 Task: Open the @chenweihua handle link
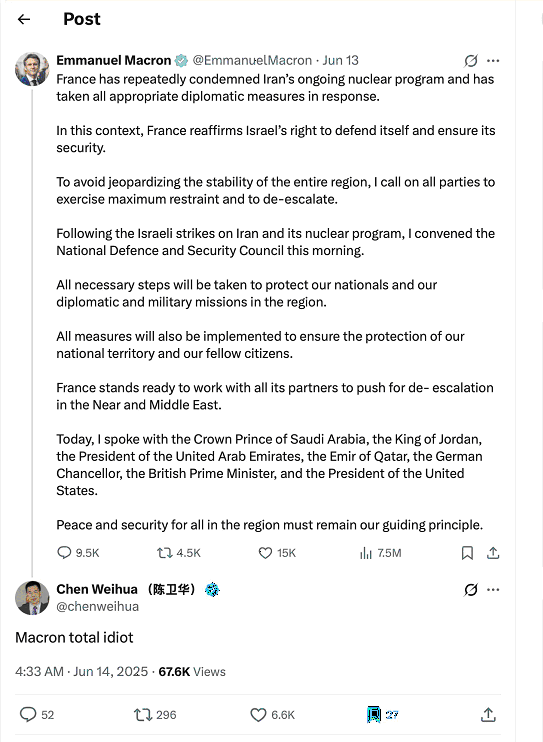[98, 607]
